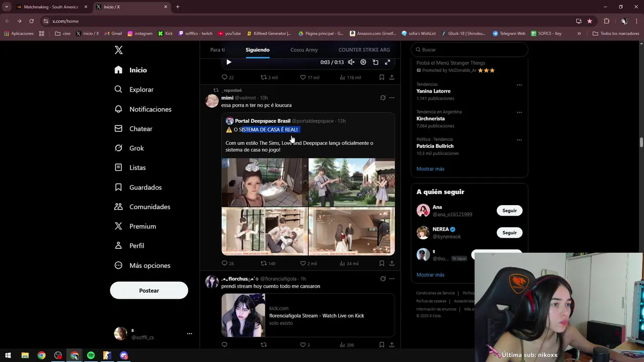Open account menu for @sofffi_cs
Screen dimensions: 644x362
click(153, 333)
